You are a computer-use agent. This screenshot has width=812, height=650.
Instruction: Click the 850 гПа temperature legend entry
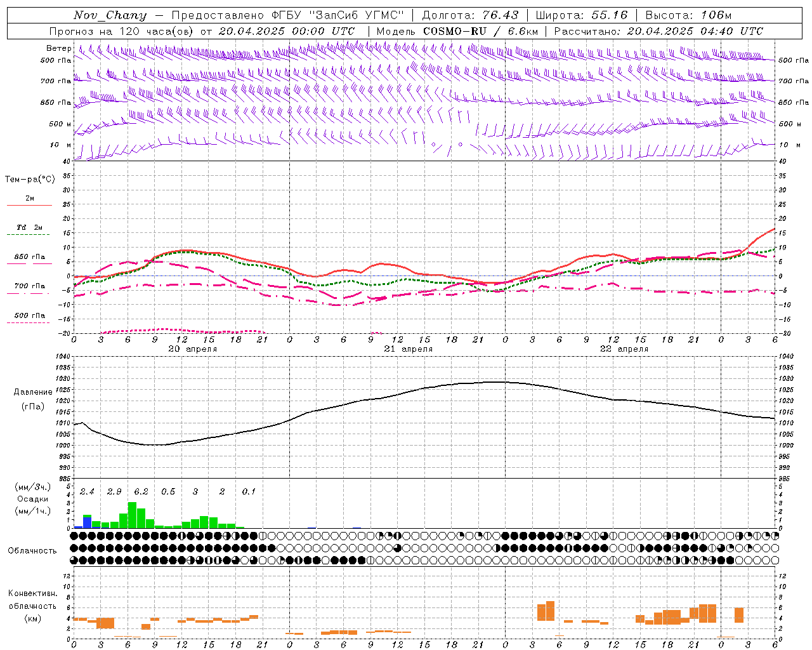click(30, 256)
